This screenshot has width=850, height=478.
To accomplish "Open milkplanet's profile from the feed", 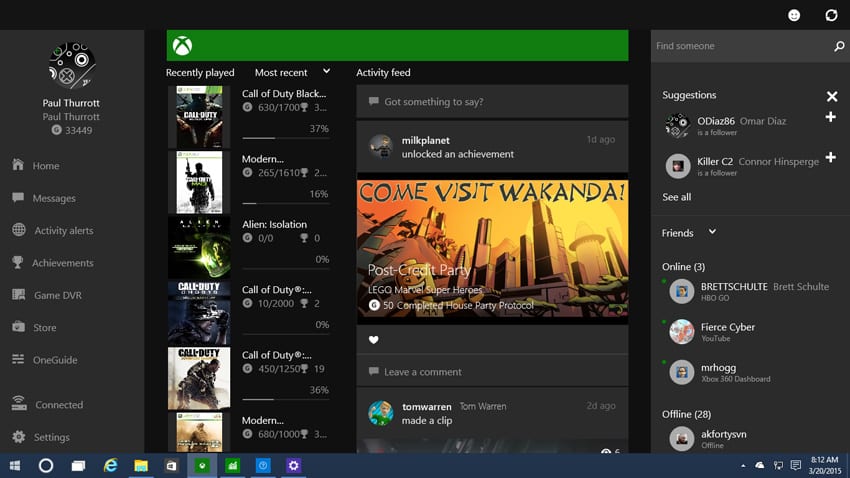I will point(426,140).
